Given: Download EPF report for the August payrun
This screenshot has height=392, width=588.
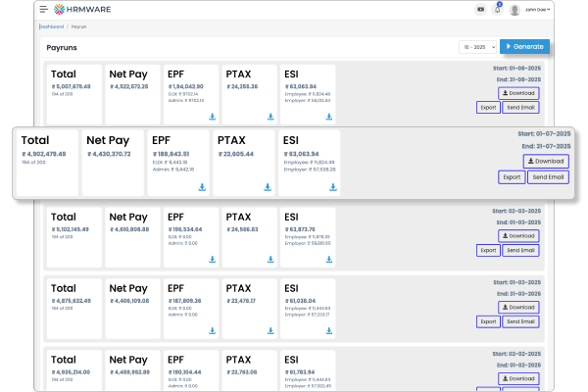Looking at the screenshot, I should (213, 117).
